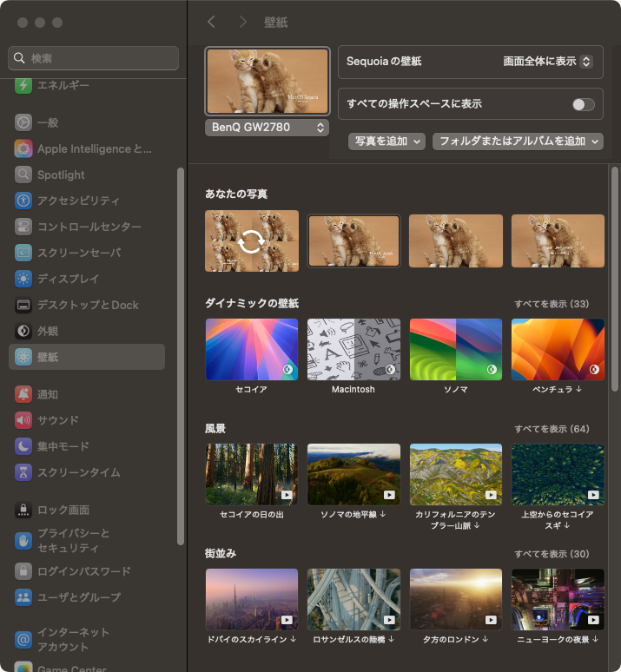Click the main wallpaper pane scrollbar
The width and height of the screenshot is (621, 672).
[615, 279]
